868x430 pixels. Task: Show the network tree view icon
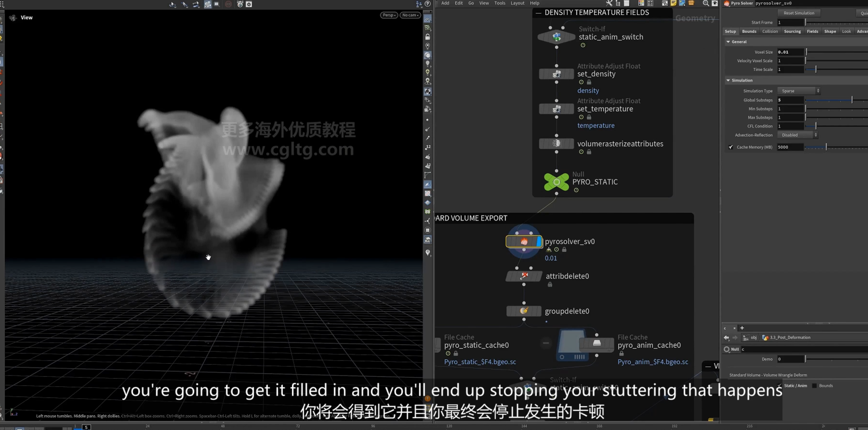pos(618,3)
